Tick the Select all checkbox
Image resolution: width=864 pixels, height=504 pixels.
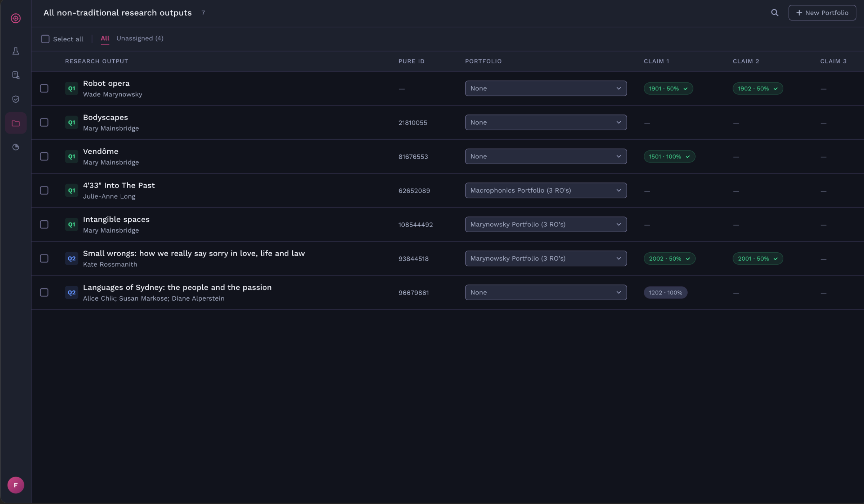(45, 39)
